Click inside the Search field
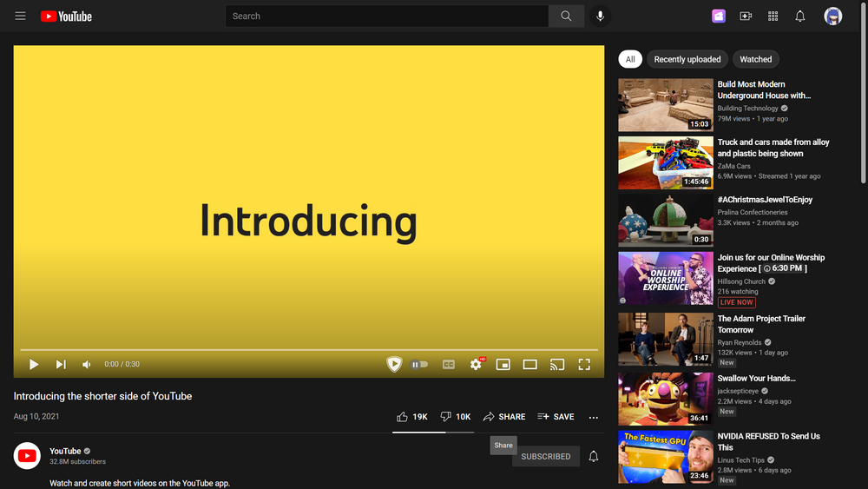The height and width of the screenshot is (489, 868). pos(386,16)
